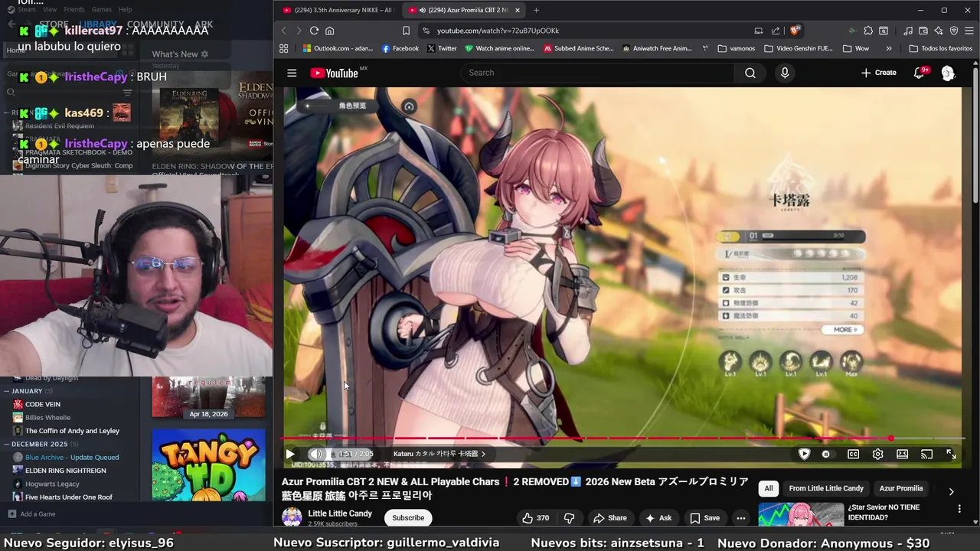Click the Brave shield icon in player controls
The height and width of the screenshot is (551, 980).
click(804, 454)
